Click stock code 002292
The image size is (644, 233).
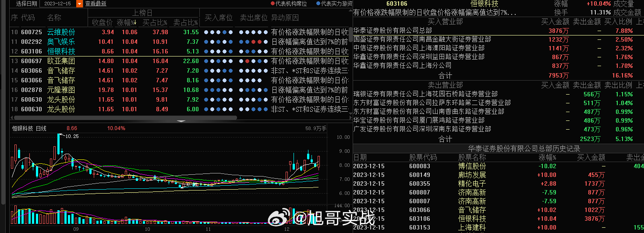tap(32, 42)
